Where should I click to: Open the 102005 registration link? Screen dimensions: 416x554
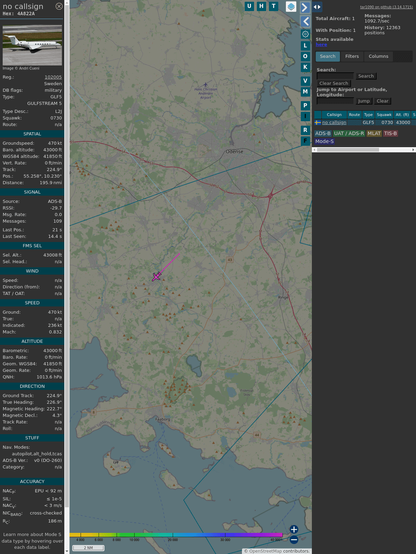click(53, 77)
